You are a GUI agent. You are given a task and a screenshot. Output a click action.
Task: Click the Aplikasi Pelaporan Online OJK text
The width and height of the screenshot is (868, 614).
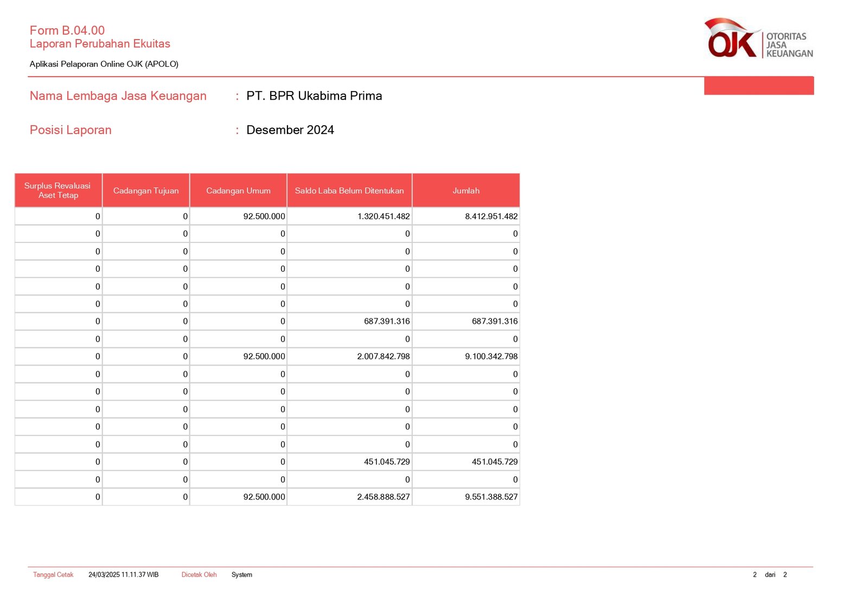point(104,64)
